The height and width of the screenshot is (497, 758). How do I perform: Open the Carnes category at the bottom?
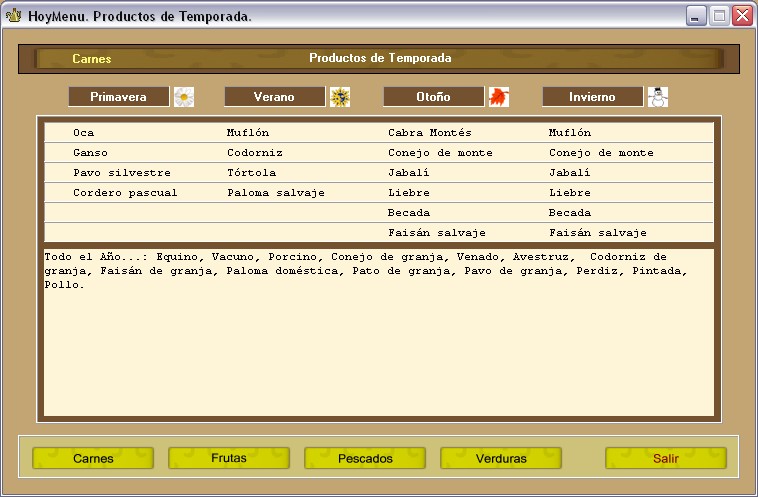point(93,458)
